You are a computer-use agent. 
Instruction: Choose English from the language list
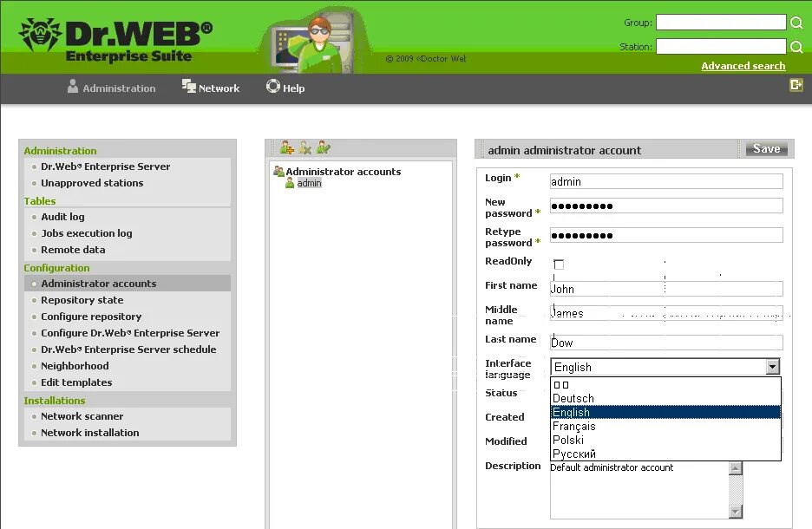pos(665,412)
